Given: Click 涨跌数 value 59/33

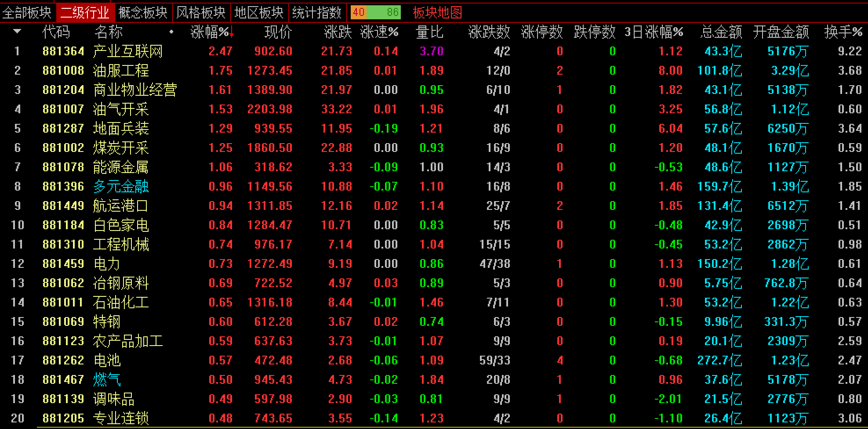Looking at the screenshot, I should 495,361.
